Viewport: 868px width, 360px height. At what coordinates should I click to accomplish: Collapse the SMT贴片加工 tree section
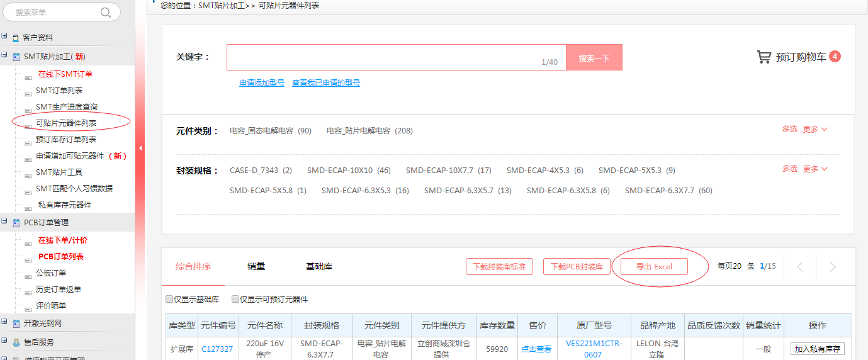(x=4, y=55)
